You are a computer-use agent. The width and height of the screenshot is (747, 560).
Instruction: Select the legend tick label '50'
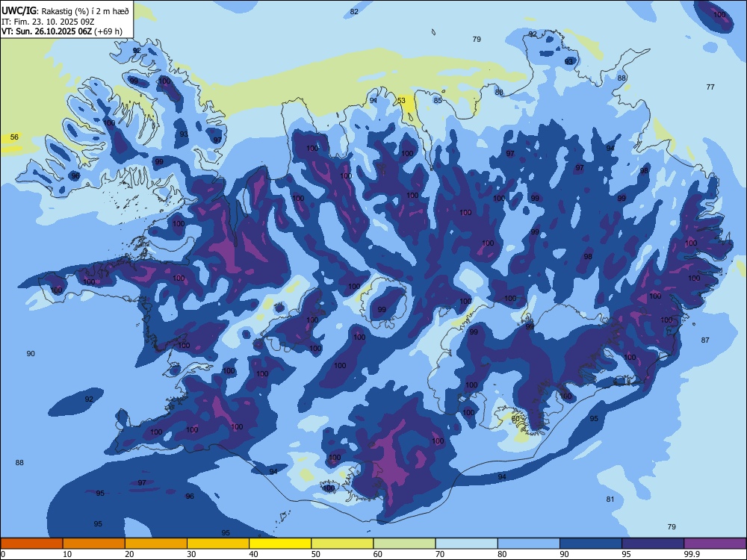(x=315, y=554)
